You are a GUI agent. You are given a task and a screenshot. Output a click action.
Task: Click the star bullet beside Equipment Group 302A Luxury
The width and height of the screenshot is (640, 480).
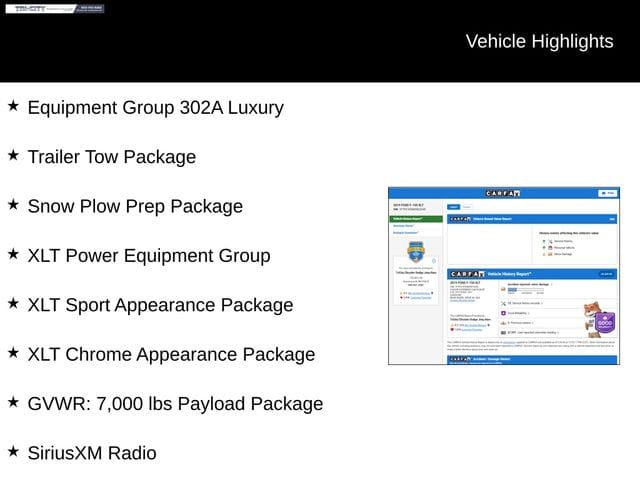tap(13, 105)
